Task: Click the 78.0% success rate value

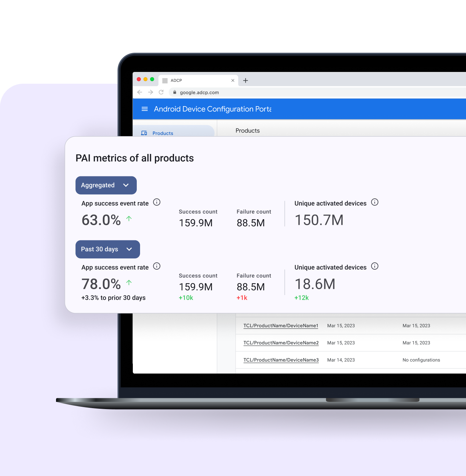Action: (x=101, y=284)
